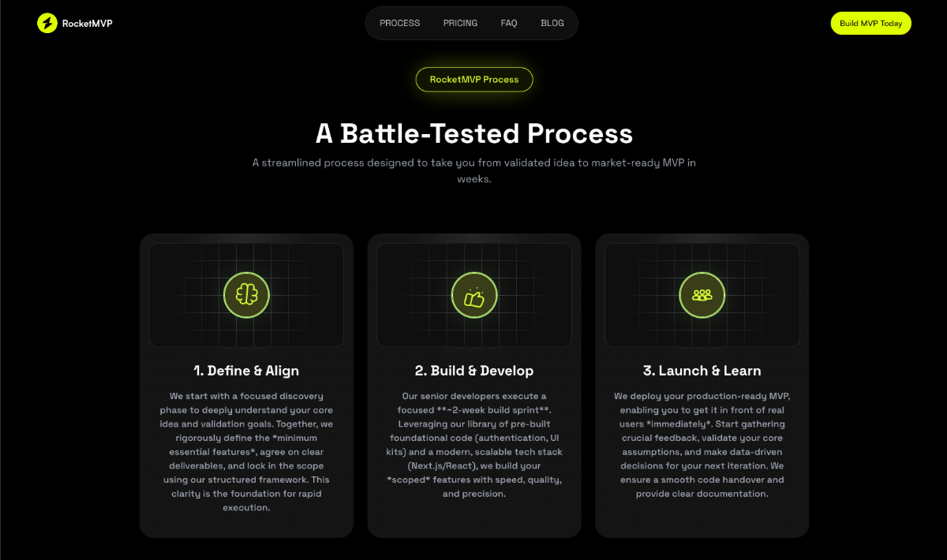The width and height of the screenshot is (947, 560).
Task: Click the RocketMVP lightning bolt logo icon
Action: click(47, 23)
